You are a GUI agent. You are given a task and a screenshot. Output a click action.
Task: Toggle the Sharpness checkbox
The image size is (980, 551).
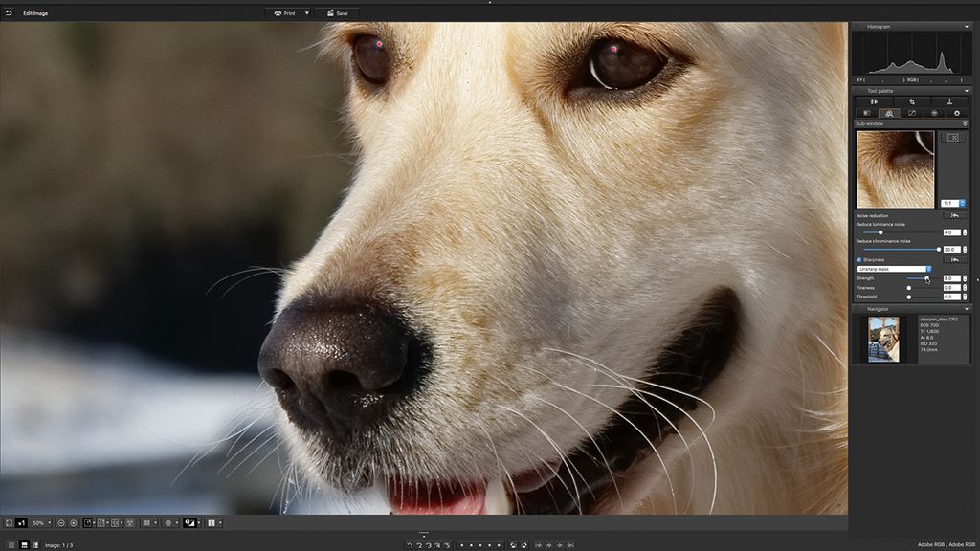click(858, 259)
